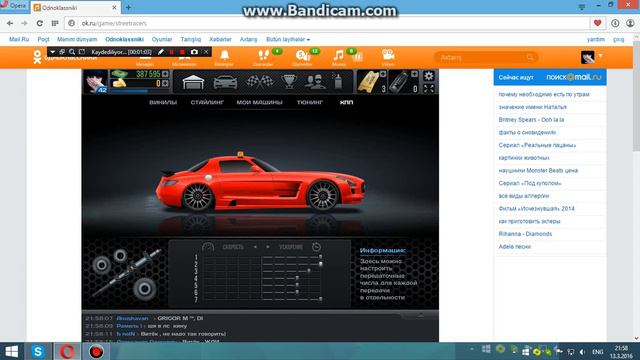Add more cash with plus button
This screenshot has width=640, height=360.
pos(165,74)
